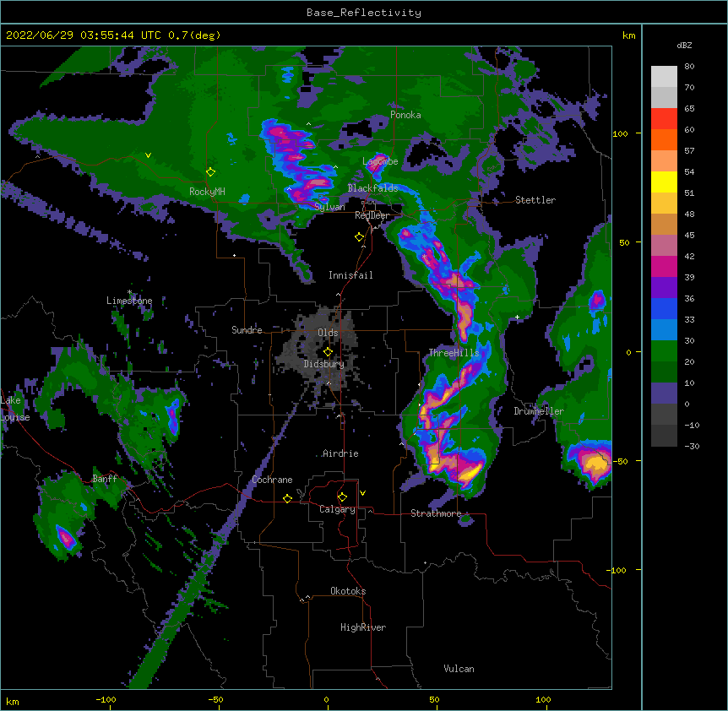The height and width of the screenshot is (711, 728).
Task: Click the 65 value in the dBZ legend
Action: (689, 109)
